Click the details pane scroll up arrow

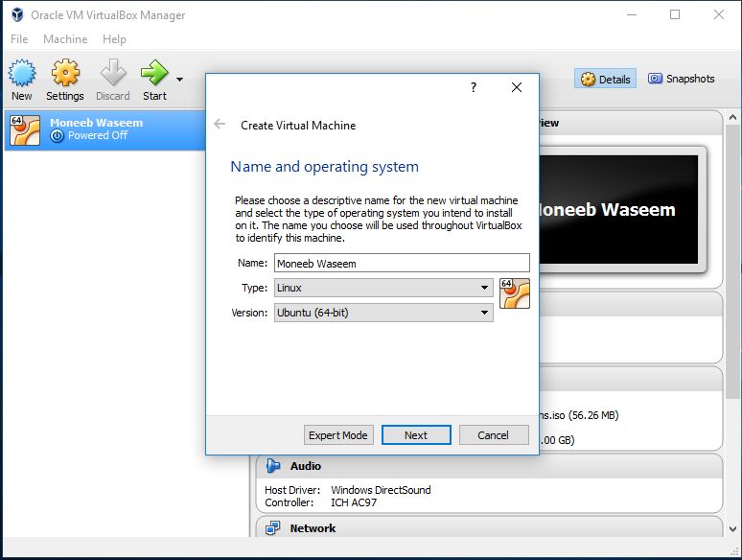732,117
